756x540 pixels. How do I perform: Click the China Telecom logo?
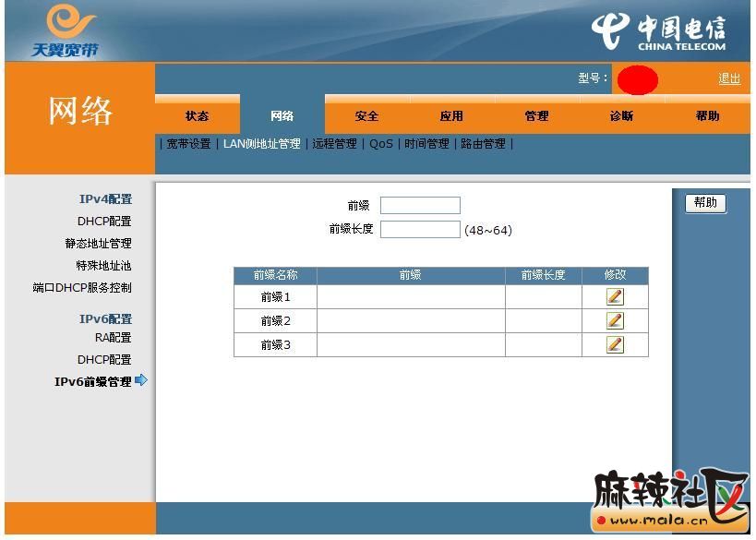[x=659, y=31]
